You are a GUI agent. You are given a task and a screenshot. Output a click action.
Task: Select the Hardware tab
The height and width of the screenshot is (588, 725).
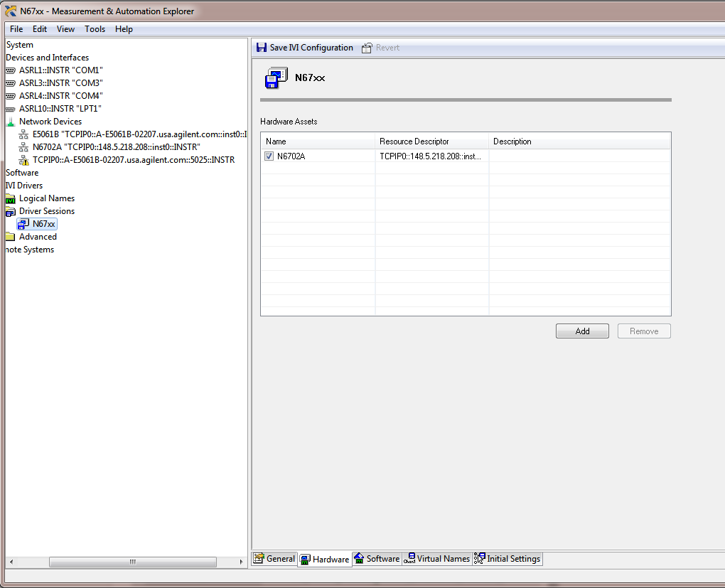(x=325, y=560)
